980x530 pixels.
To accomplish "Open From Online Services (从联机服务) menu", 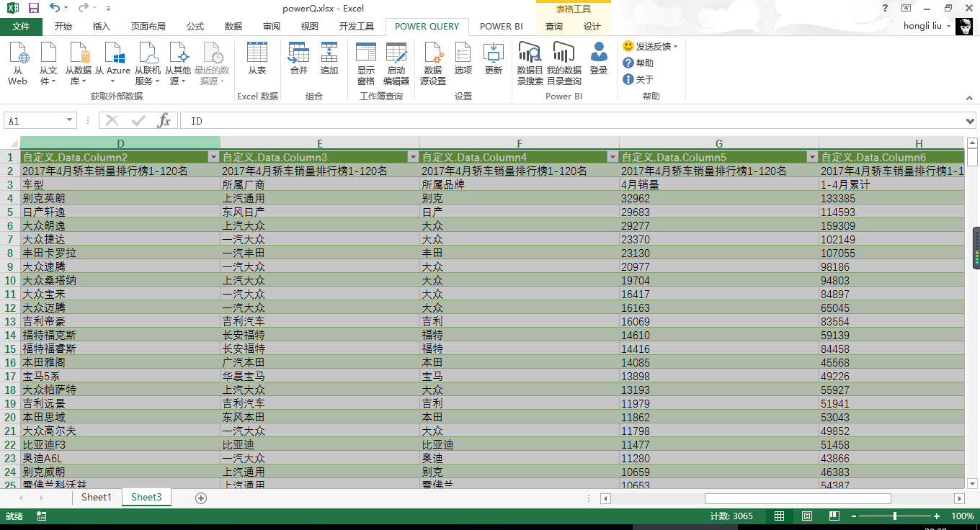I will [x=148, y=63].
